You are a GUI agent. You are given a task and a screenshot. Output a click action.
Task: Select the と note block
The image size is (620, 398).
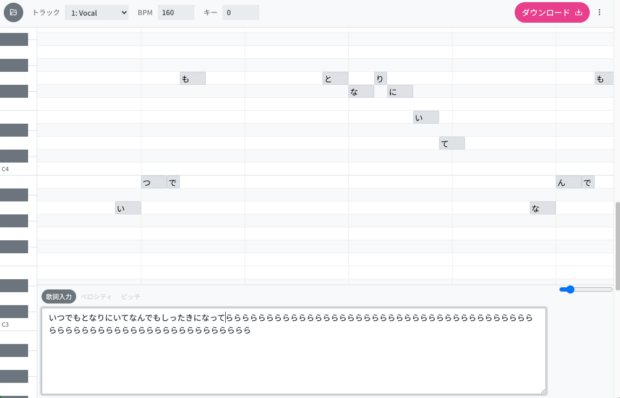[335, 78]
